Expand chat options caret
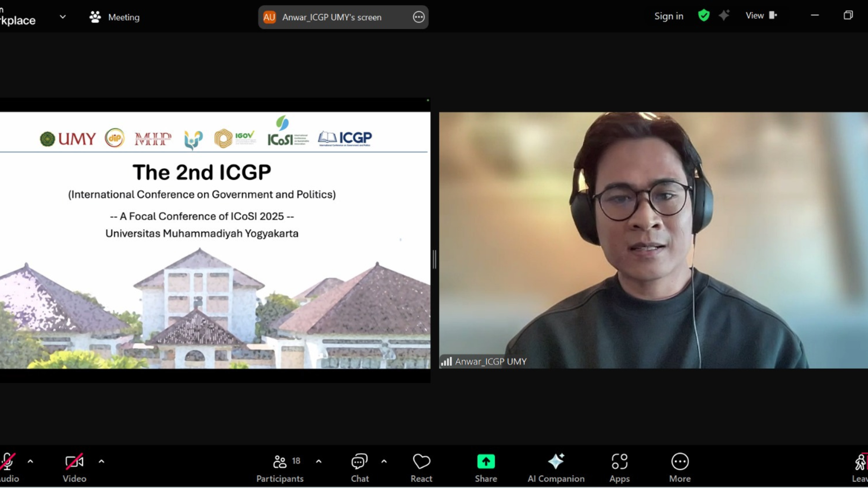 click(384, 461)
